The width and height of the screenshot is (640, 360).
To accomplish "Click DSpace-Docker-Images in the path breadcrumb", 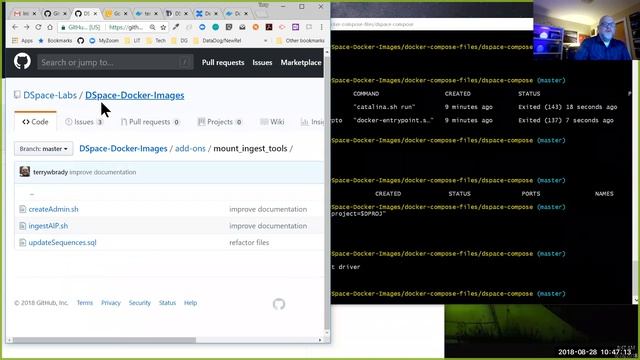I will pyautogui.click(x=123, y=149).
